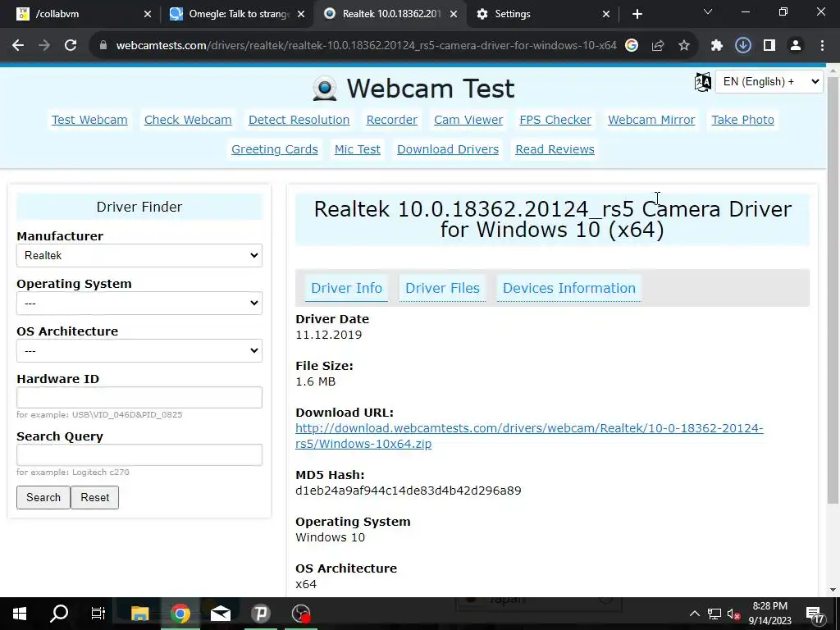Open Webcam Mirror link
The image size is (840, 630).
[651, 120]
